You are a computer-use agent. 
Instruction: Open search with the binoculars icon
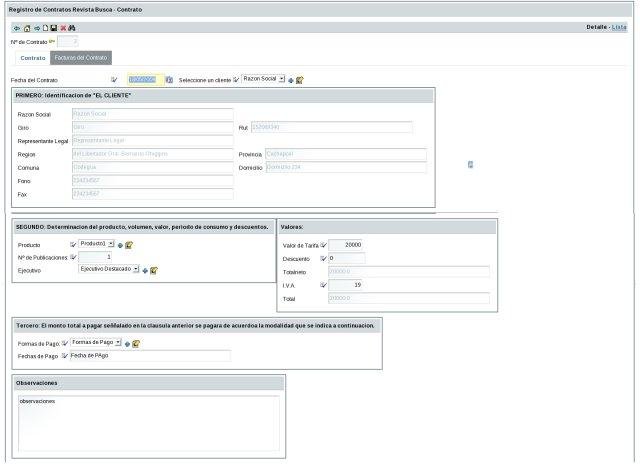[72, 28]
